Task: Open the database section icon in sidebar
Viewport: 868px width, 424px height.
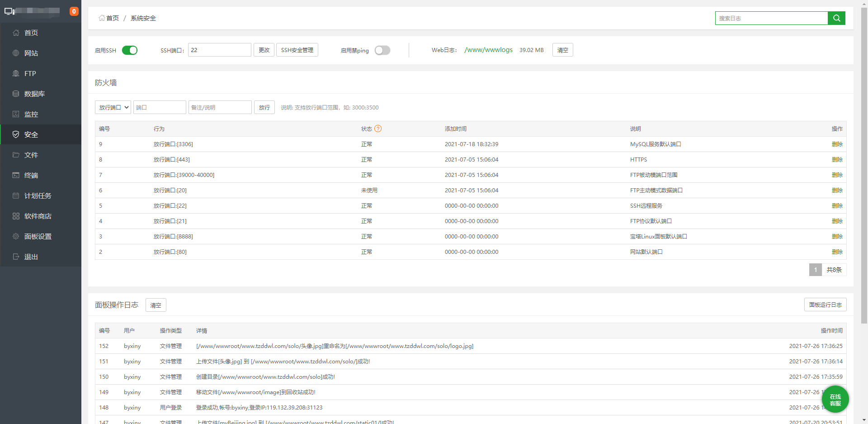Action: tap(16, 94)
